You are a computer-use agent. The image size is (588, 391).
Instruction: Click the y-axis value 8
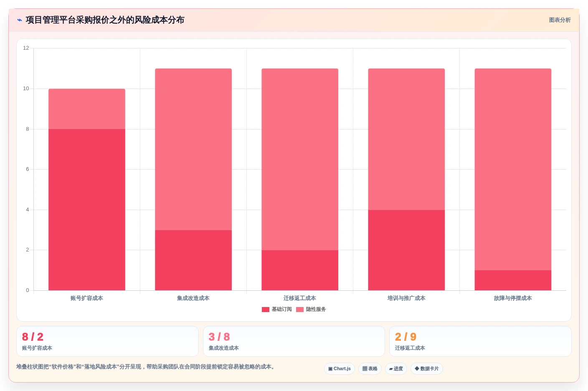pyautogui.click(x=28, y=129)
